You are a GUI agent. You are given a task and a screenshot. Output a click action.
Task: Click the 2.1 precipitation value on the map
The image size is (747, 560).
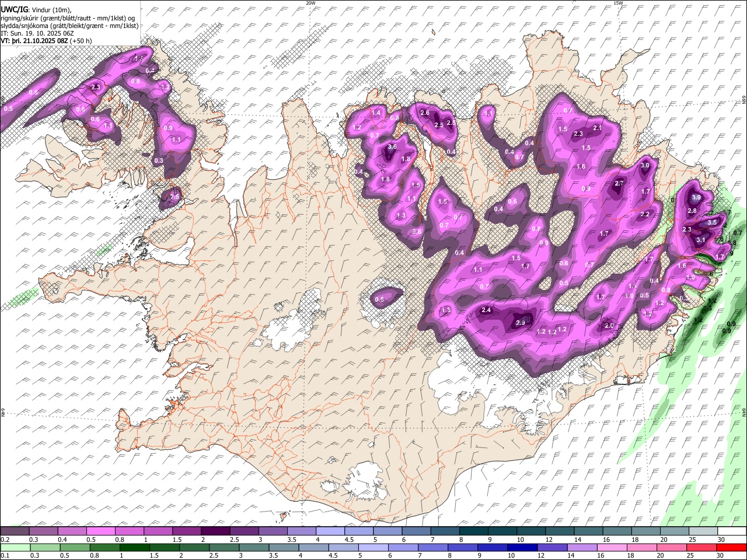click(x=597, y=128)
